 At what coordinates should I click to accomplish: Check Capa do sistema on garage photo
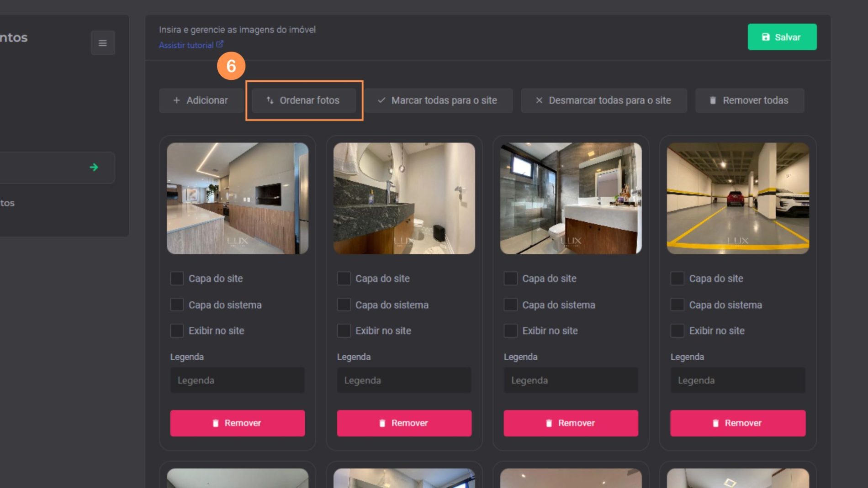[677, 304]
